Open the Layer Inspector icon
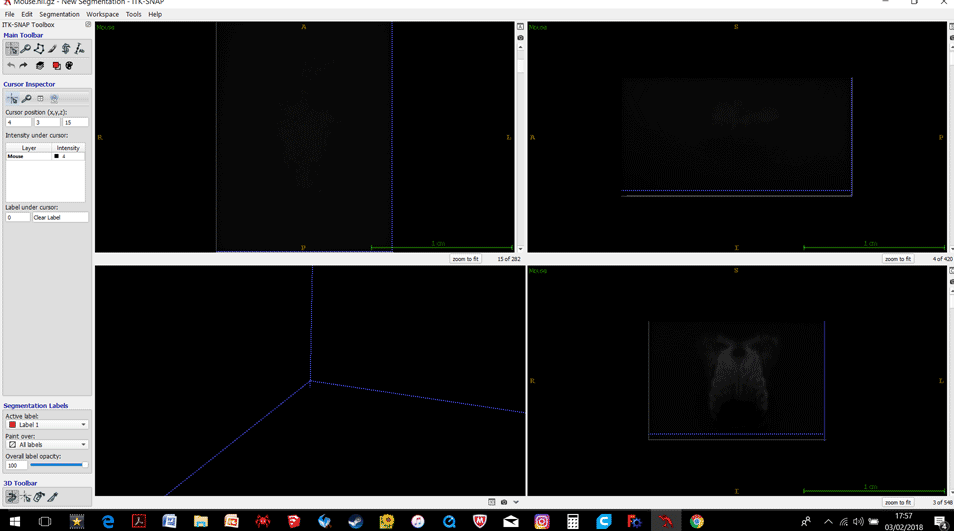 (x=40, y=65)
